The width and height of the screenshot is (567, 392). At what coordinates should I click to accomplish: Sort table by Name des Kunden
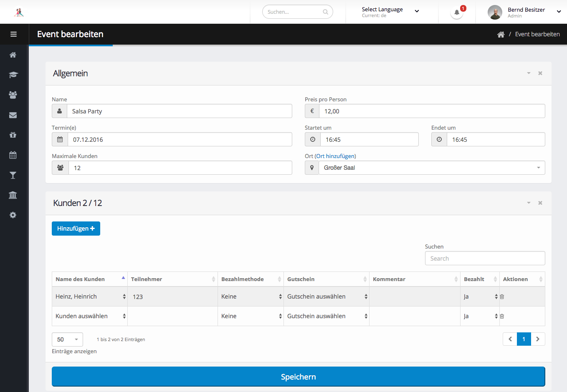point(89,279)
